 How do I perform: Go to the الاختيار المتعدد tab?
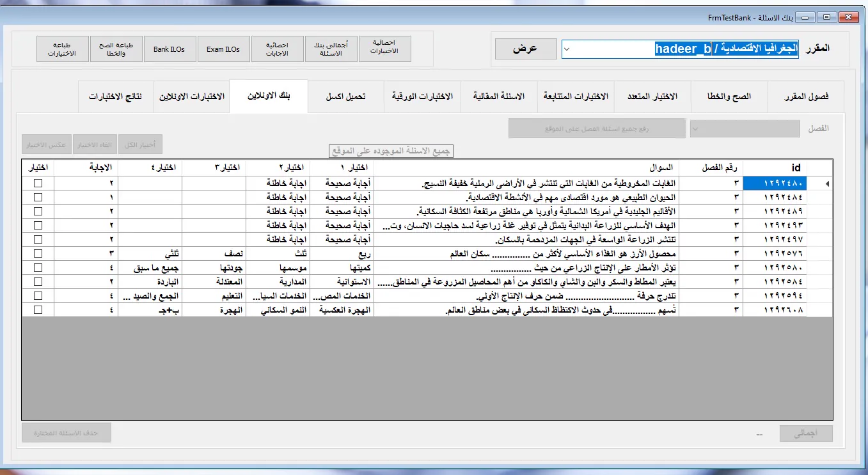(652, 97)
